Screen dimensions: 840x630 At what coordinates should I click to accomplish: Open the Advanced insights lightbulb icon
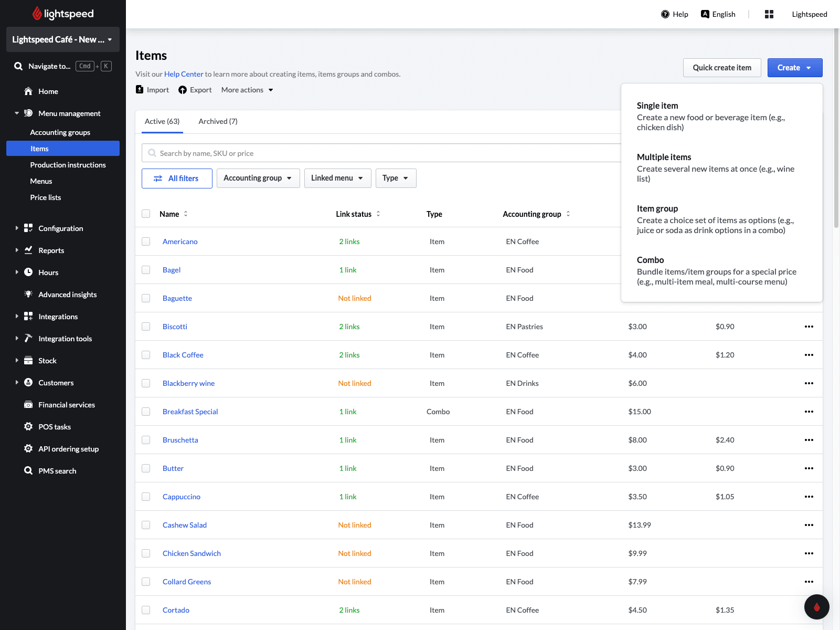(x=28, y=295)
